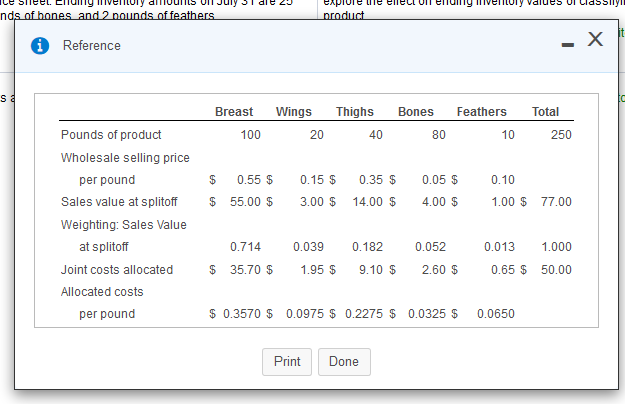Click the Total column header

(545, 112)
